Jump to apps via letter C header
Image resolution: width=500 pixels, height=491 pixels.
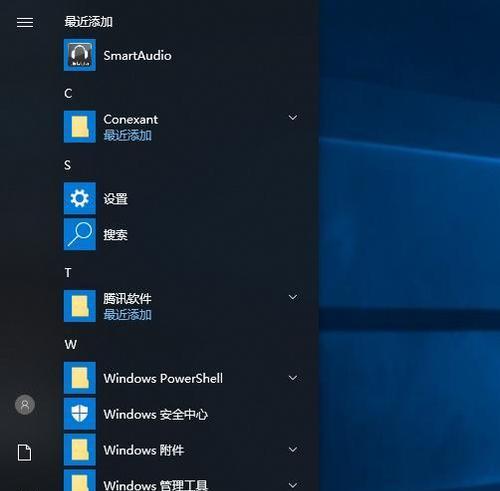coord(68,93)
